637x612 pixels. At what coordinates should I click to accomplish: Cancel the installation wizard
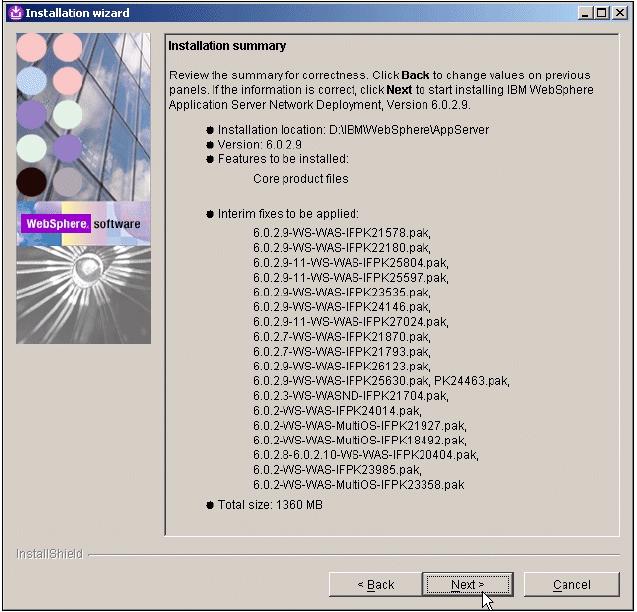click(572, 584)
